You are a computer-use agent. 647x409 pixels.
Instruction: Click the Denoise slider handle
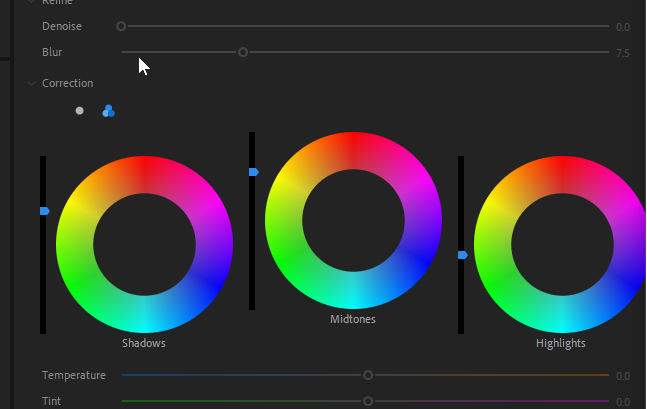click(121, 26)
